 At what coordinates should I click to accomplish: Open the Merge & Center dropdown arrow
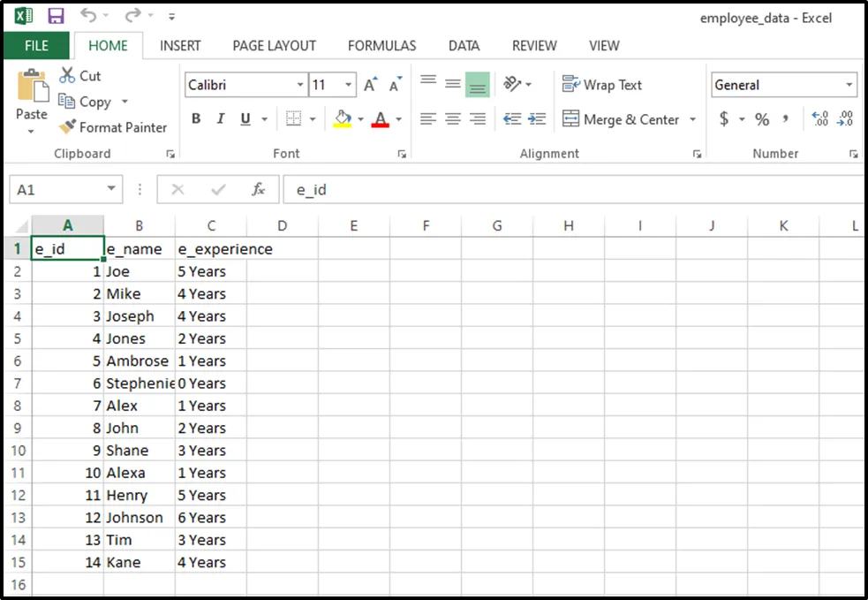pos(692,119)
